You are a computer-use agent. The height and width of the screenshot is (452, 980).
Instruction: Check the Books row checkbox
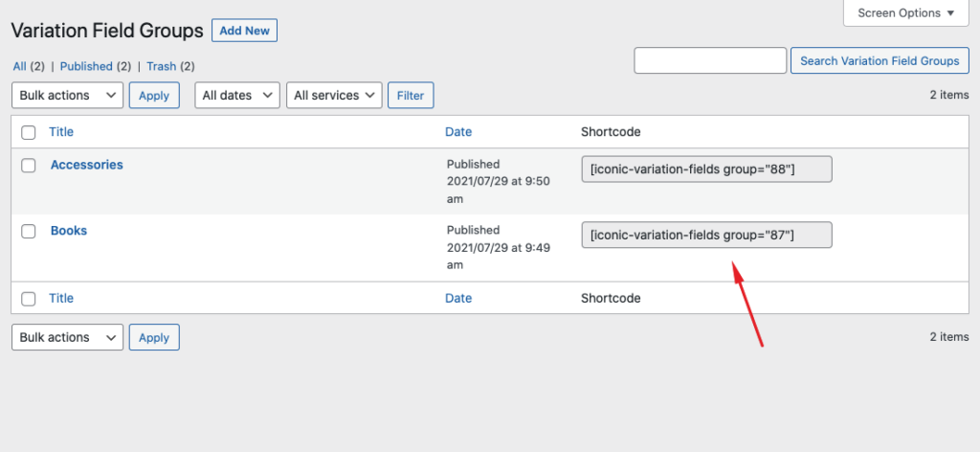(x=29, y=232)
